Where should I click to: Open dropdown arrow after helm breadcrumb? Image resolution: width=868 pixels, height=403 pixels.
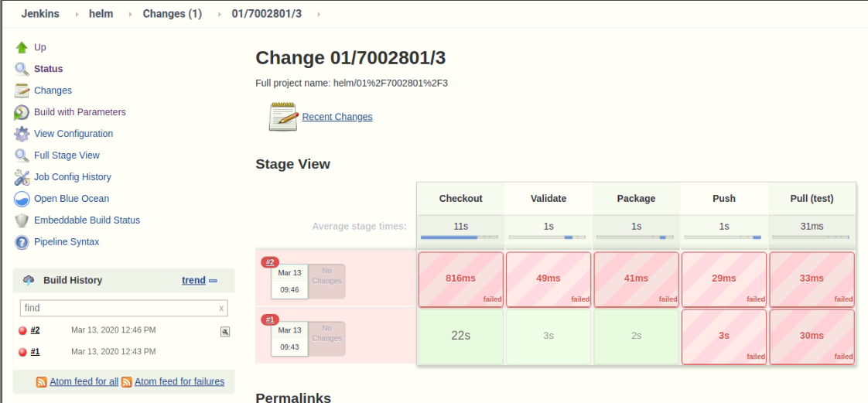point(131,14)
